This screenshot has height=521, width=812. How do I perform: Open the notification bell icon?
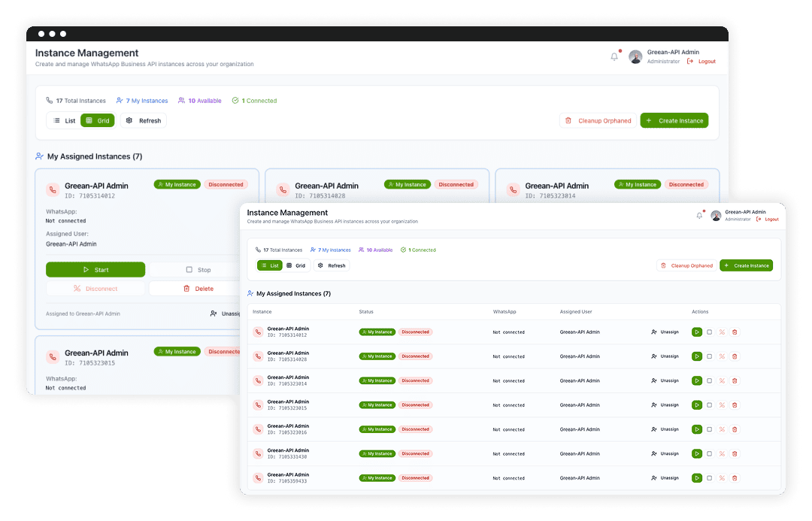[x=698, y=216]
